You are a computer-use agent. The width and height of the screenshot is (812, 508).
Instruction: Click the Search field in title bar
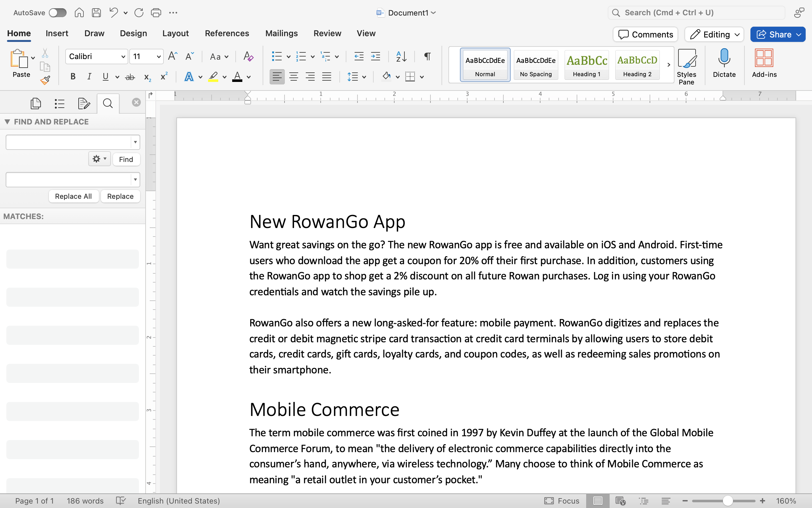(697, 13)
